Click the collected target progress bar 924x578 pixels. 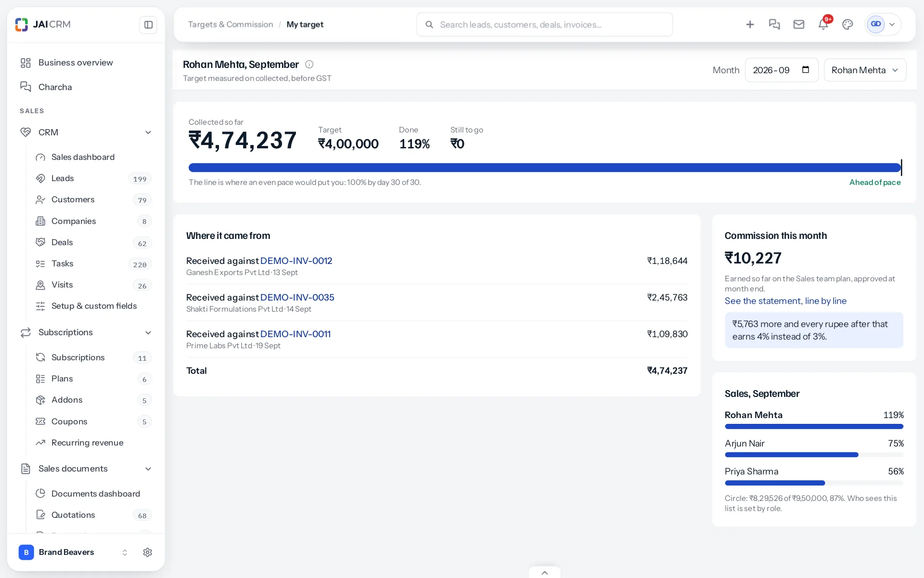click(x=545, y=168)
